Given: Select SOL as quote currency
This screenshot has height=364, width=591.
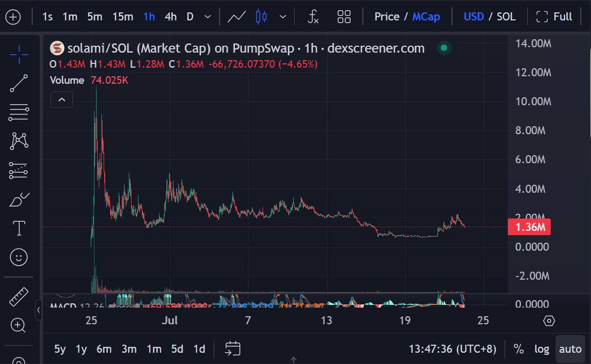Looking at the screenshot, I should click(506, 17).
